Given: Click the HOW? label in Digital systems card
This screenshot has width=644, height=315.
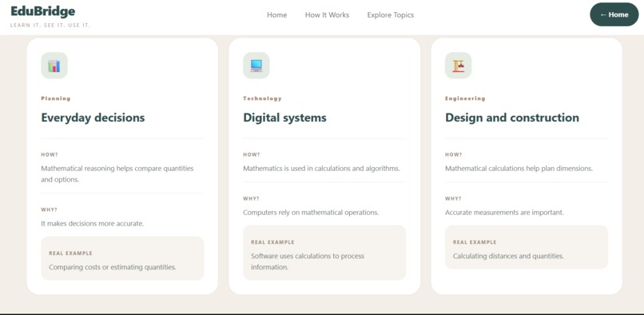Looking at the screenshot, I should 252,154.
